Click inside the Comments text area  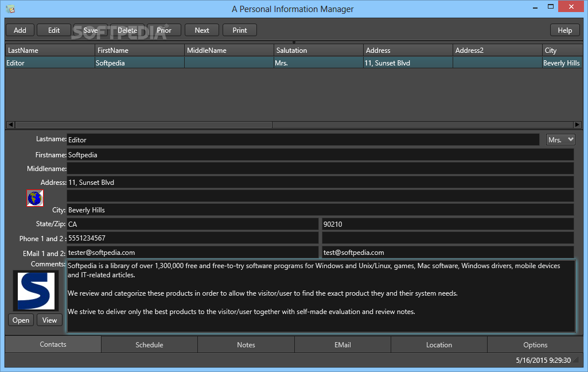click(x=321, y=296)
